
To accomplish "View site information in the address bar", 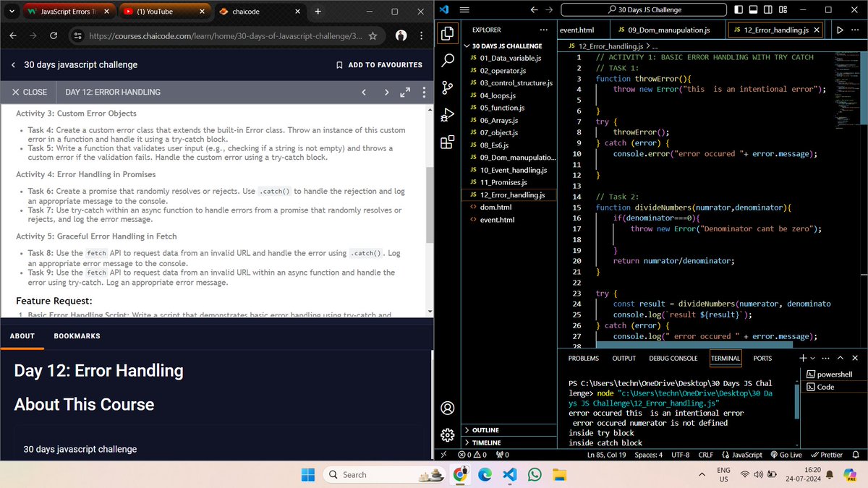I will 79,36.
